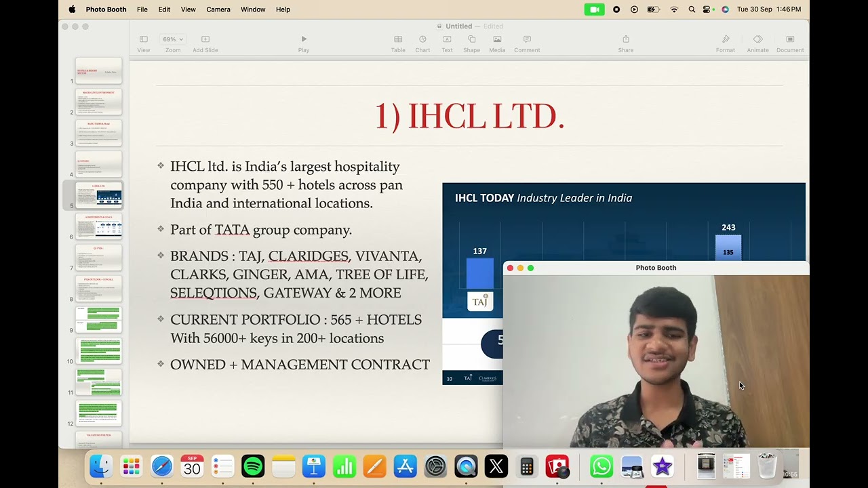This screenshot has width=868, height=488.
Task: Open the View options dropdown
Action: point(144,39)
